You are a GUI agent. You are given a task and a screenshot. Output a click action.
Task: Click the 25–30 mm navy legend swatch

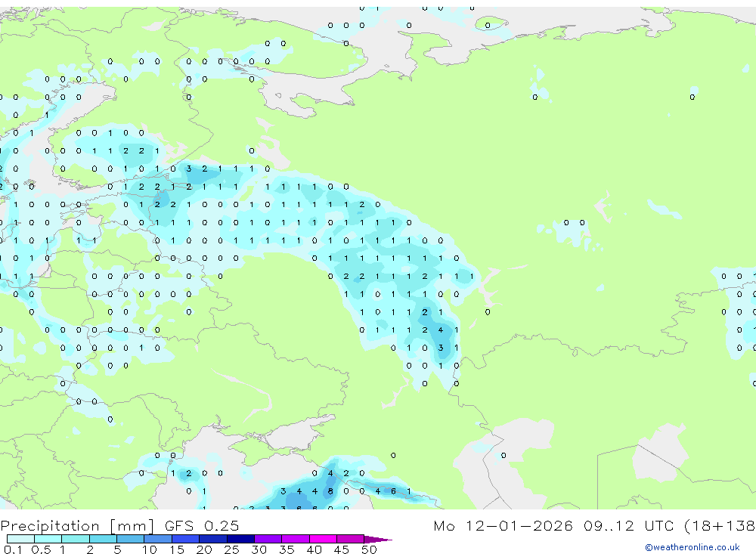[x=241, y=539]
